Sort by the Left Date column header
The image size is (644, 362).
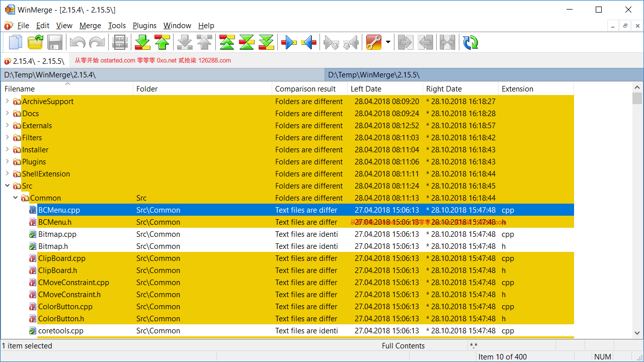point(385,89)
